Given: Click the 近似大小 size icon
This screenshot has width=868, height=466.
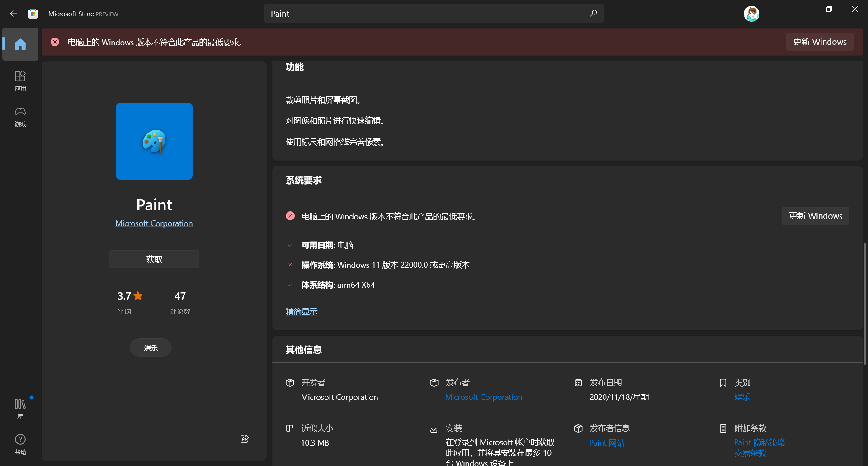Looking at the screenshot, I should (x=290, y=428).
